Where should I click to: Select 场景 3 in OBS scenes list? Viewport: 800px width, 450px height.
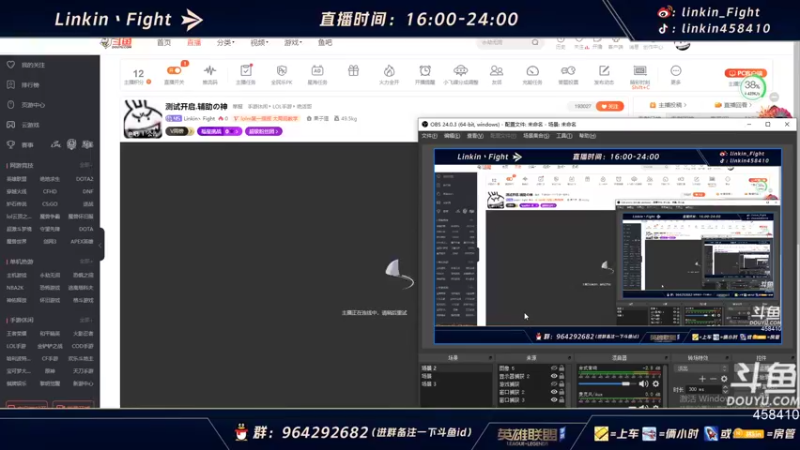click(x=429, y=384)
